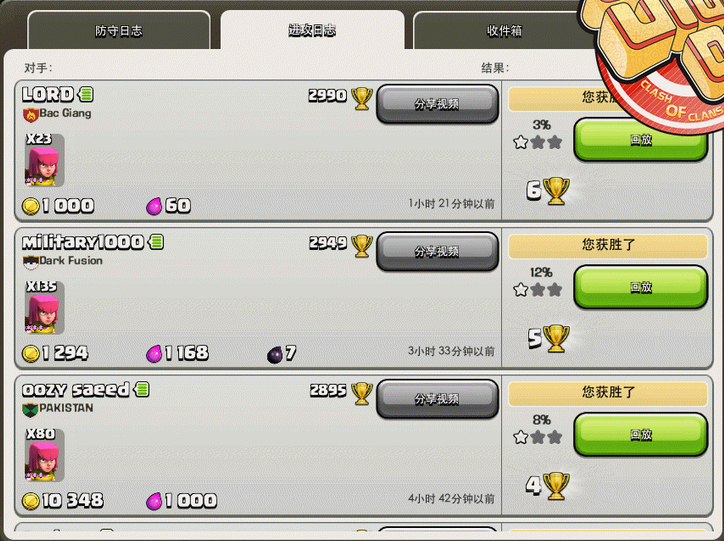724x541 pixels.
Task: Tap the green level badge beside LORD
Action: [86, 94]
